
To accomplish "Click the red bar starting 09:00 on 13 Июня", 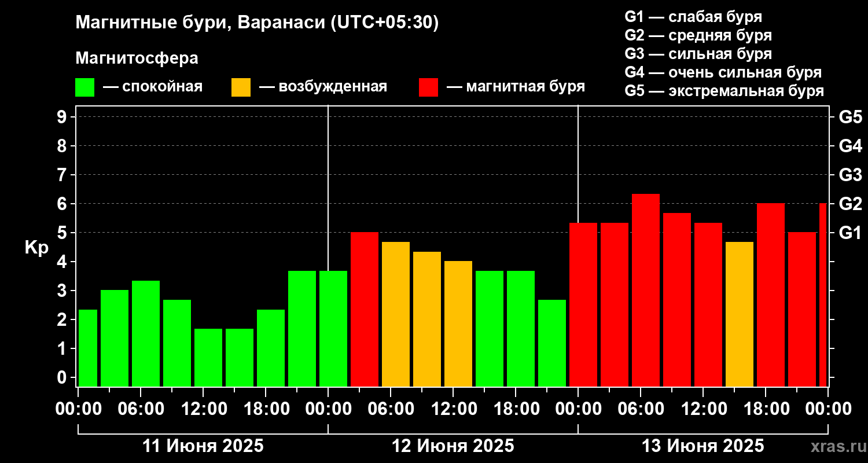I will pyautogui.click(x=677, y=299).
